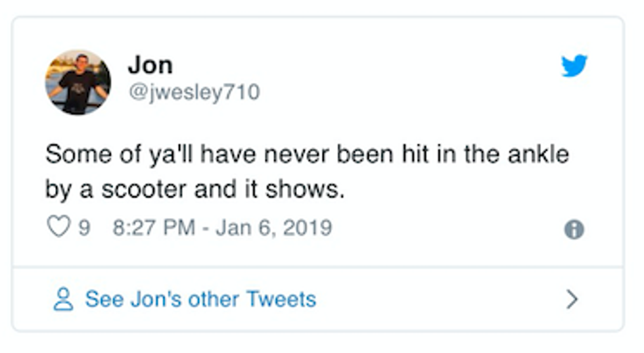Select the line ending "and it shows."
644x353 pixels.
pyautogui.click(x=195, y=190)
